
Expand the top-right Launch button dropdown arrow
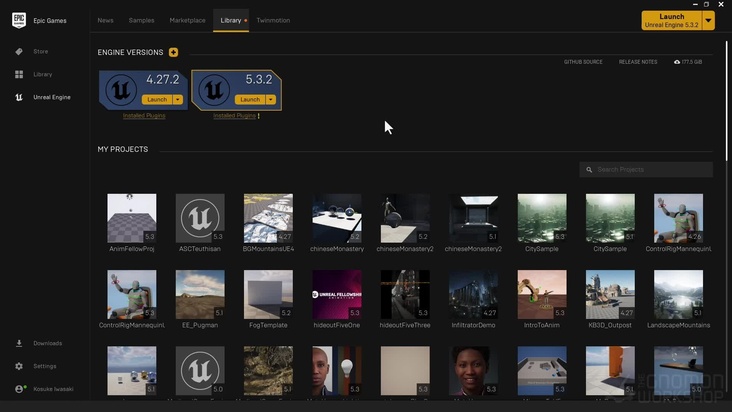[x=709, y=21]
